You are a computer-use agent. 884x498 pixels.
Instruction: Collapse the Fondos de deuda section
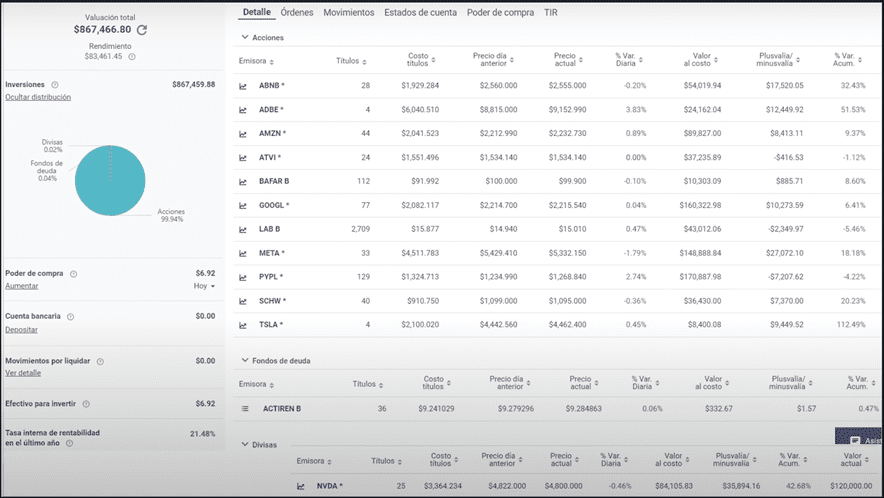(244, 359)
